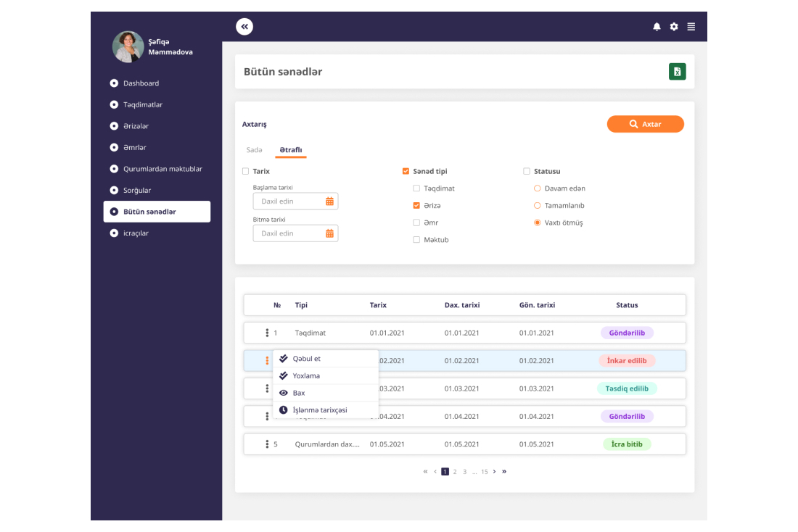The image size is (798, 532).
Task: Select the Davam edən radio option
Action: click(x=538, y=188)
